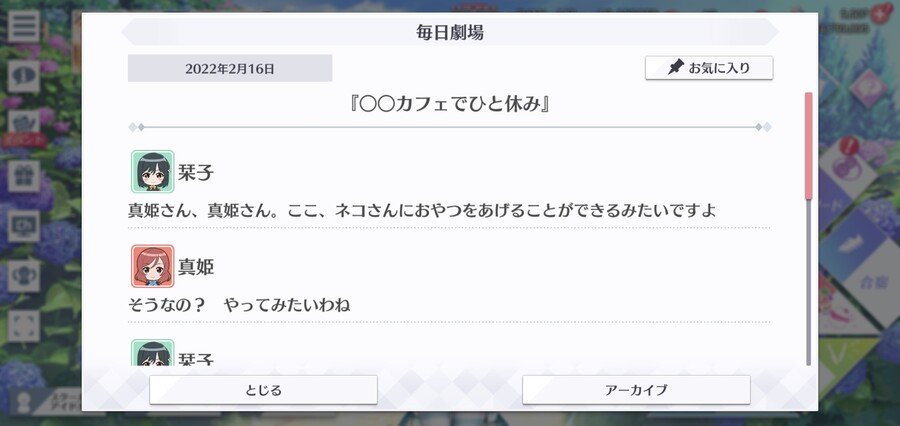
Task: Click 真姫's red-haired avatar
Action: 152,266
